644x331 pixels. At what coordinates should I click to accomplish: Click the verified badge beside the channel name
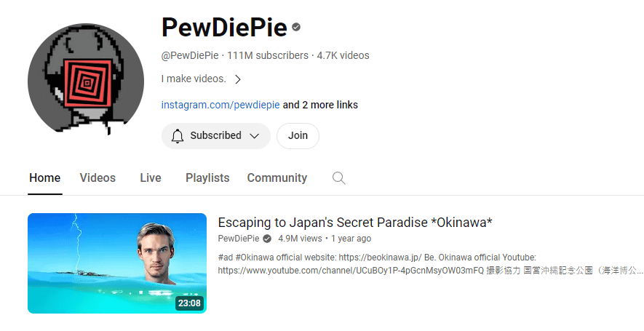[296, 27]
